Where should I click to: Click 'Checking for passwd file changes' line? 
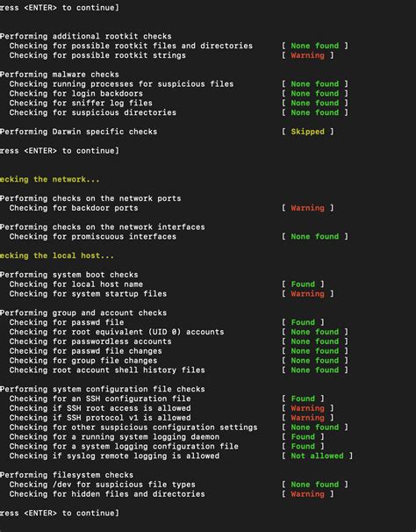(x=85, y=351)
